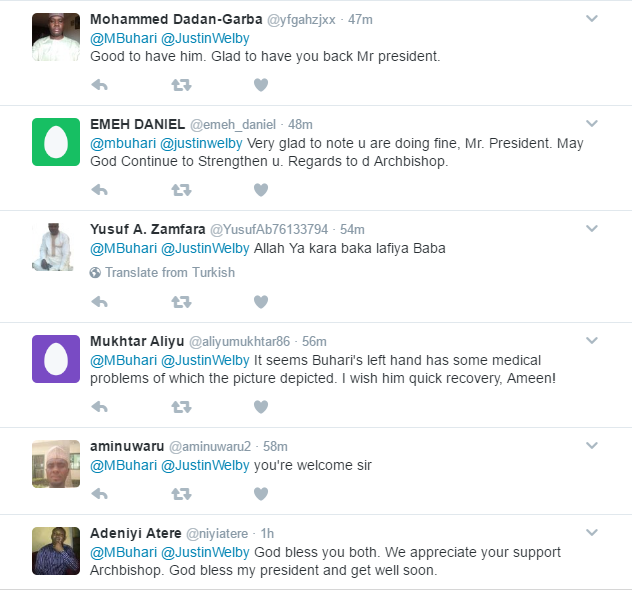Image resolution: width=632 pixels, height=590 pixels.
Task: Translate Yusuf's tweet from Turkish
Action: 170,272
